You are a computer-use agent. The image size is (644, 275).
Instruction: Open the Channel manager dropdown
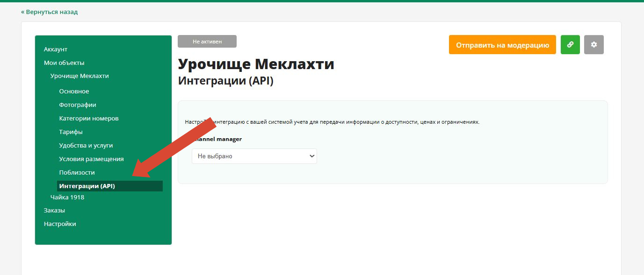tap(254, 156)
